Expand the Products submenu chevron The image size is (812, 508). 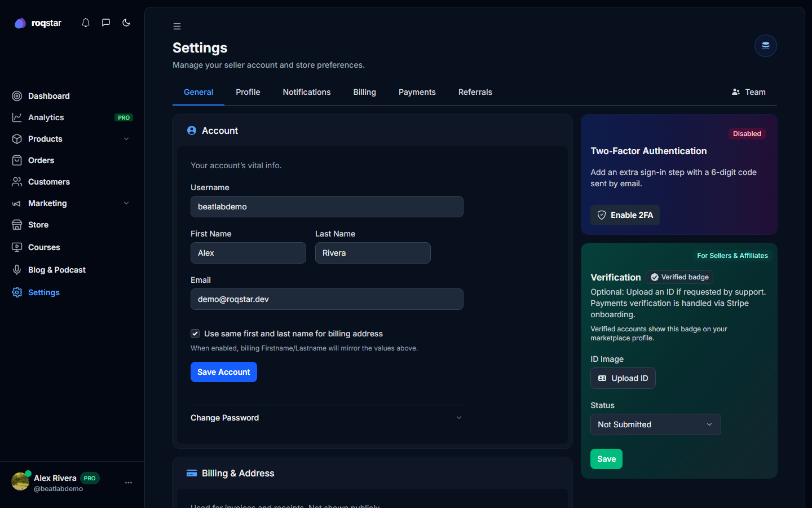point(126,139)
